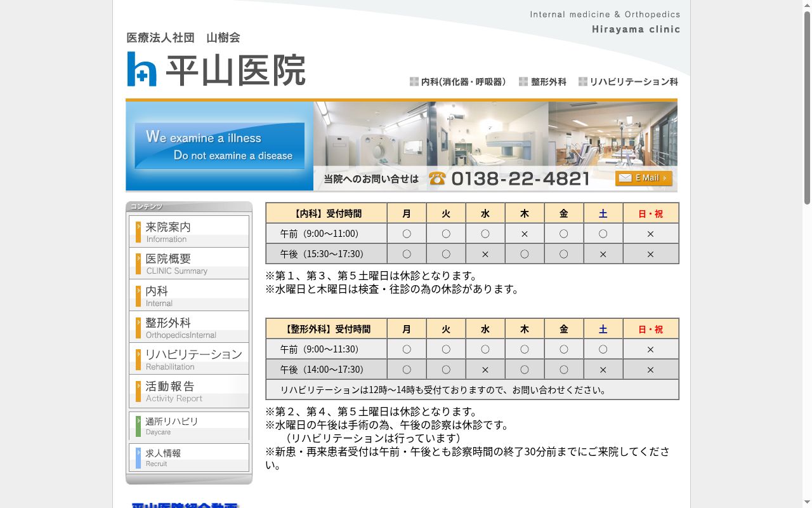Click the 整形外科 label in header specialties

[x=542, y=82]
